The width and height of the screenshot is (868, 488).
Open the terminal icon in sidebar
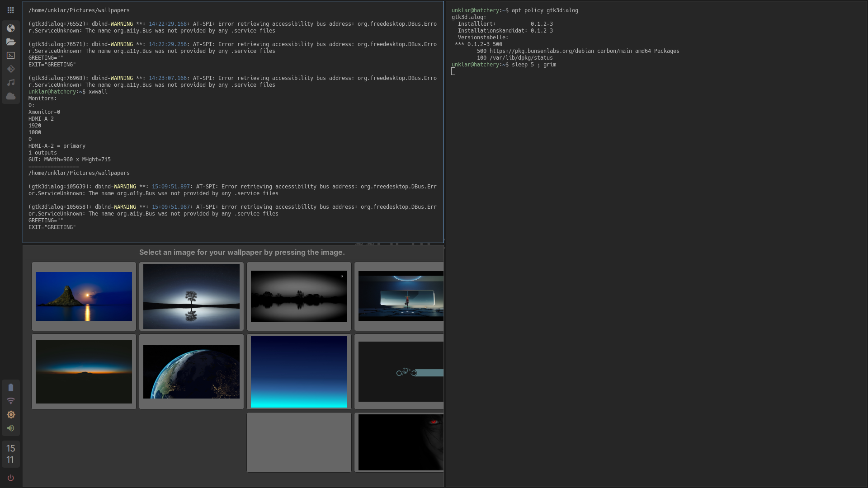click(11, 56)
